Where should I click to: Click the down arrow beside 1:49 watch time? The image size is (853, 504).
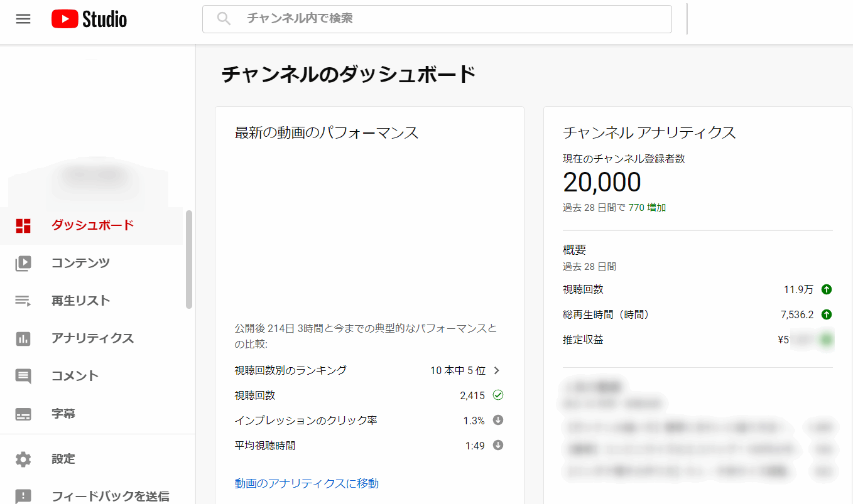coord(498,446)
